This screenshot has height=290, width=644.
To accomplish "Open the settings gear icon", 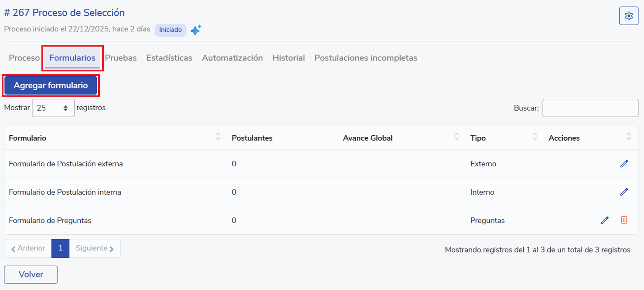I will point(628,16).
